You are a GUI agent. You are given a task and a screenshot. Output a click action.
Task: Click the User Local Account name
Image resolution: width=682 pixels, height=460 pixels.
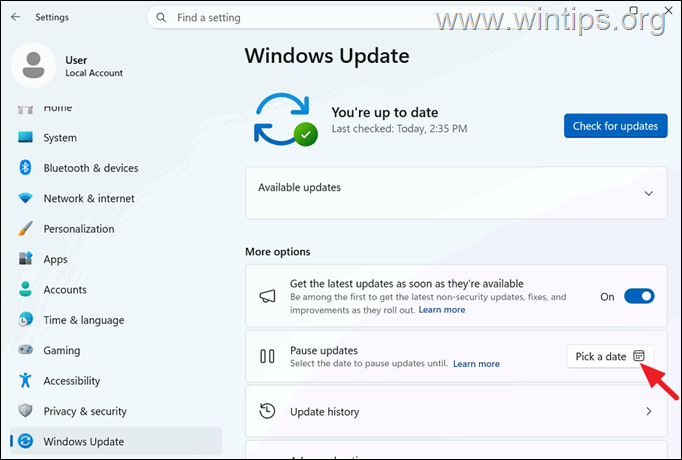(x=94, y=66)
